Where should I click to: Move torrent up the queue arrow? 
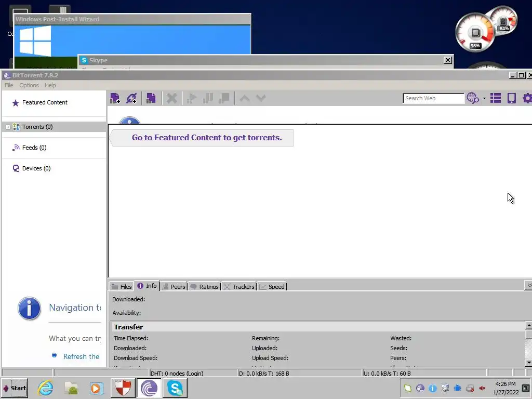pyautogui.click(x=245, y=98)
